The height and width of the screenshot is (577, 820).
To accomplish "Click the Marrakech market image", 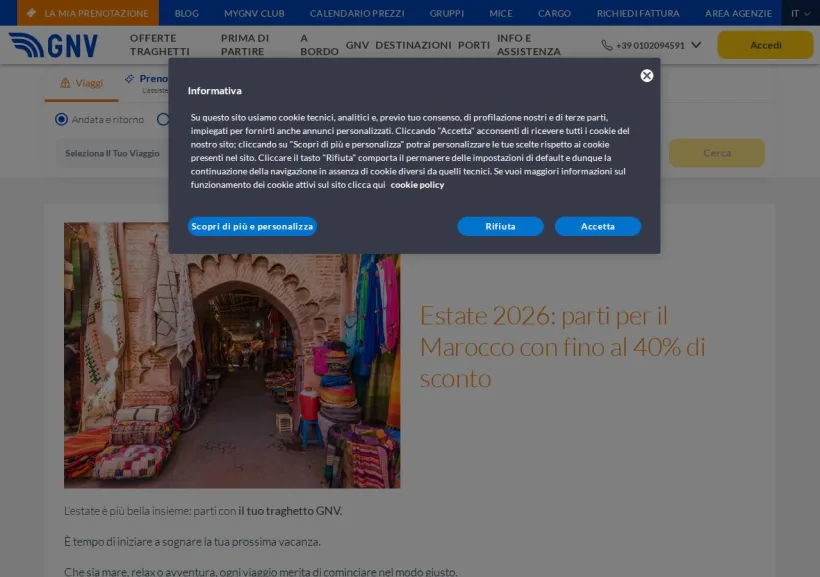I will tap(232, 356).
